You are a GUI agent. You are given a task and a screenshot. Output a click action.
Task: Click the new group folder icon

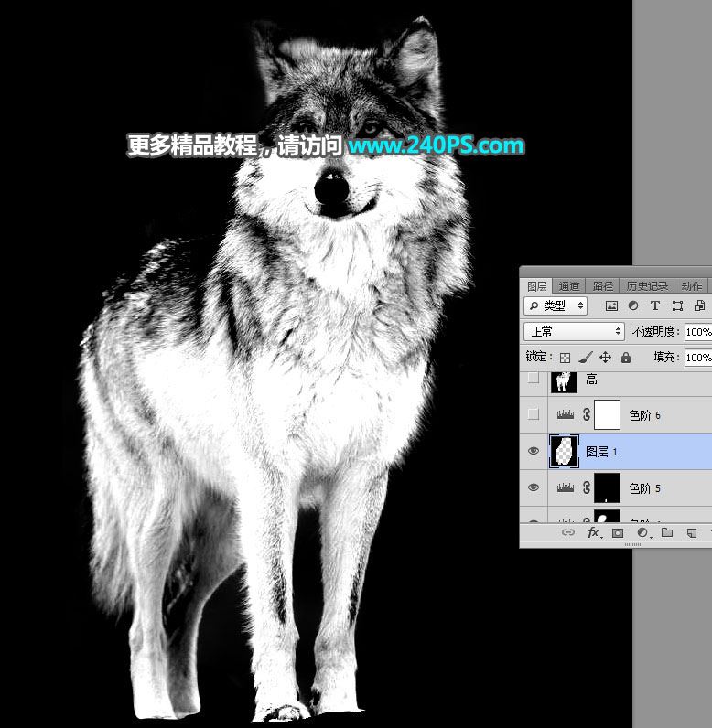[667, 532]
